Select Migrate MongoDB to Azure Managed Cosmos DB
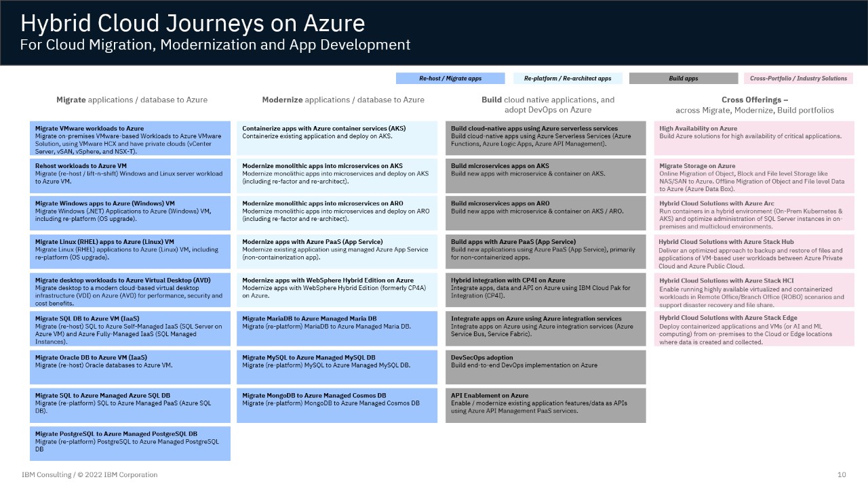868x488 pixels. tap(337, 405)
